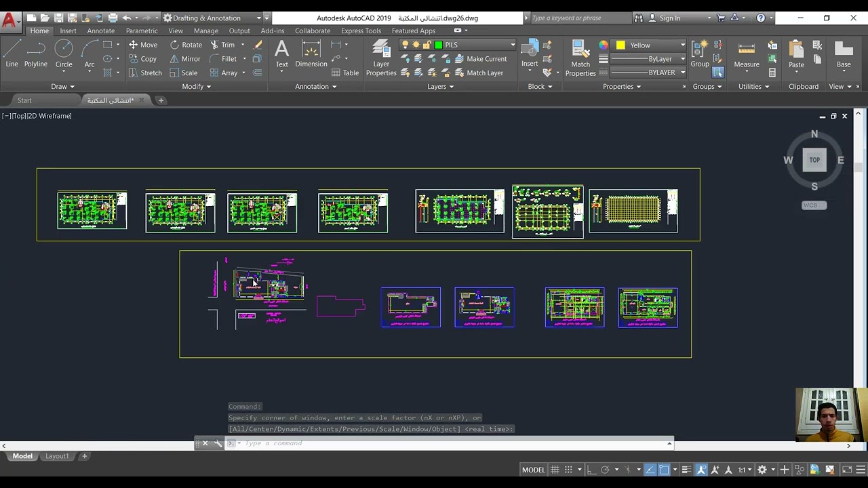Toggle annotation objects visibility in status bar
This screenshot has height=488, width=868.
click(701, 470)
